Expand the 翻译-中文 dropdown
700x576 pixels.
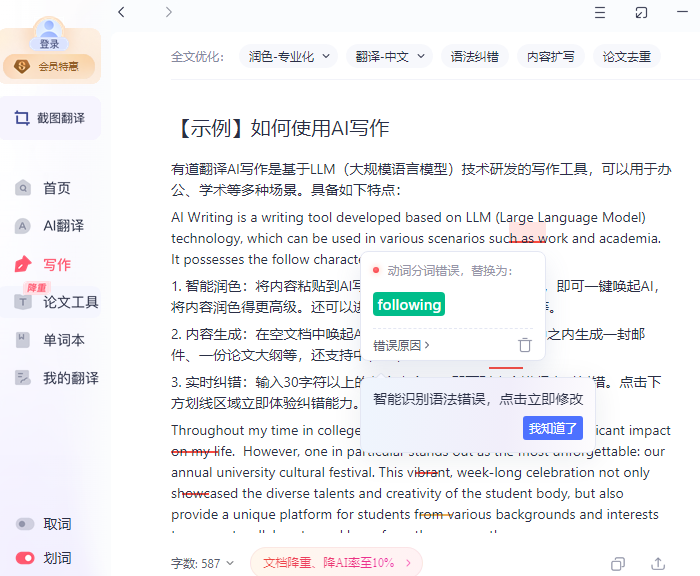click(x=390, y=57)
